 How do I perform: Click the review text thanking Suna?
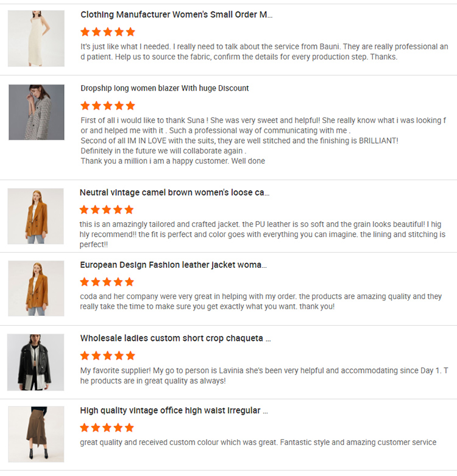coord(263,141)
